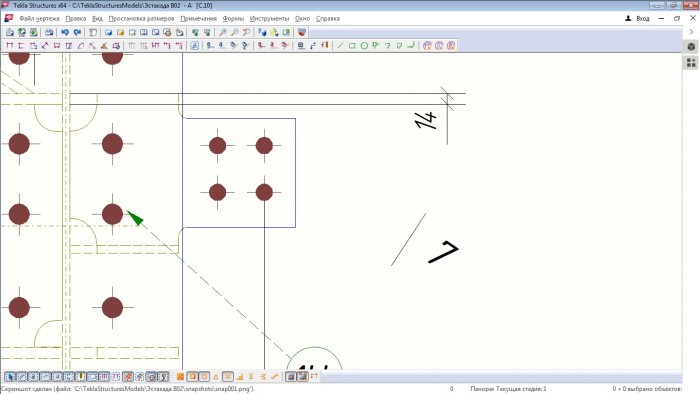700x394 pixels.
Task: Toggle the select text selection switch
Action: 33,377
